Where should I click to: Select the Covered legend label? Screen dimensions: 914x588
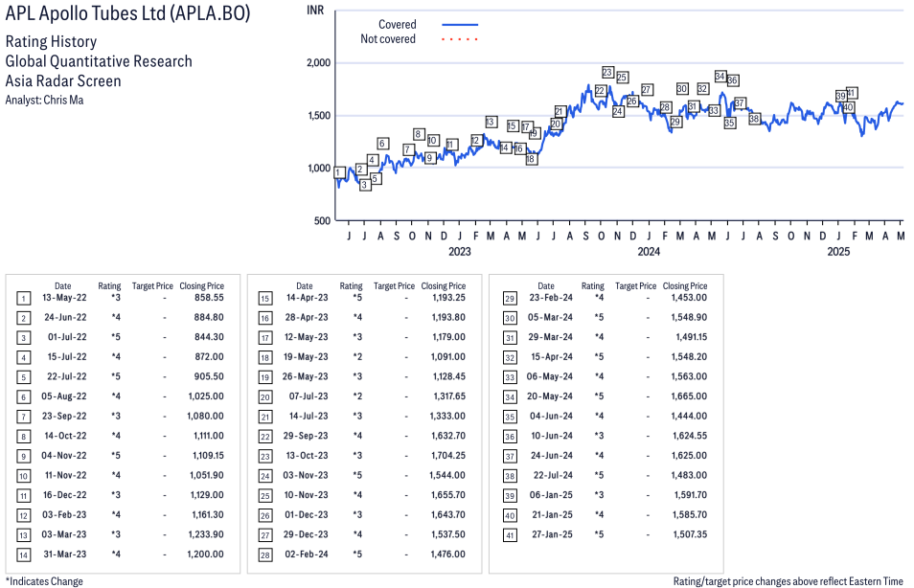click(397, 25)
